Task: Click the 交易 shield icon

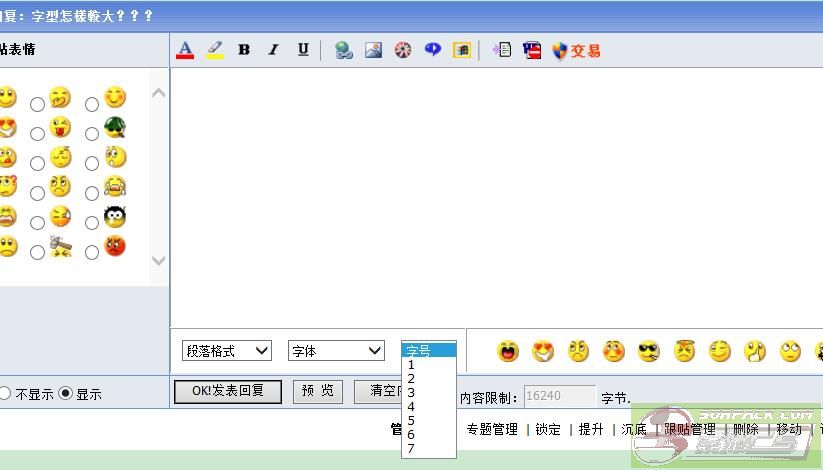Action: [576, 50]
